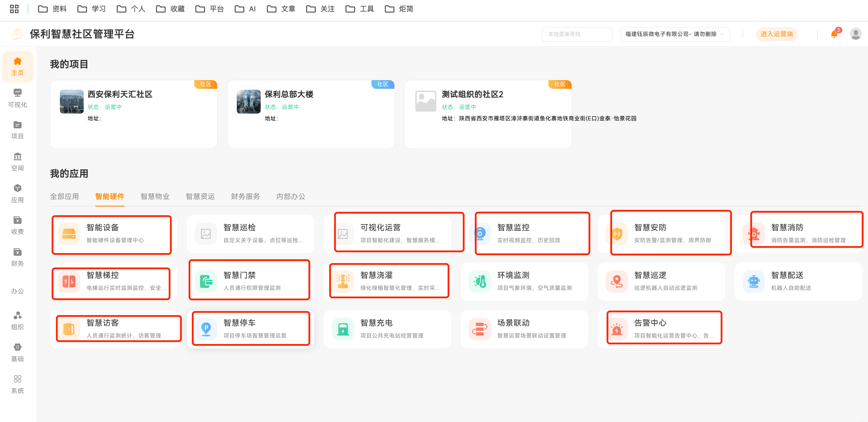The image size is (868, 422).
Task: Switch to the 财务服务 tab
Action: point(245,196)
